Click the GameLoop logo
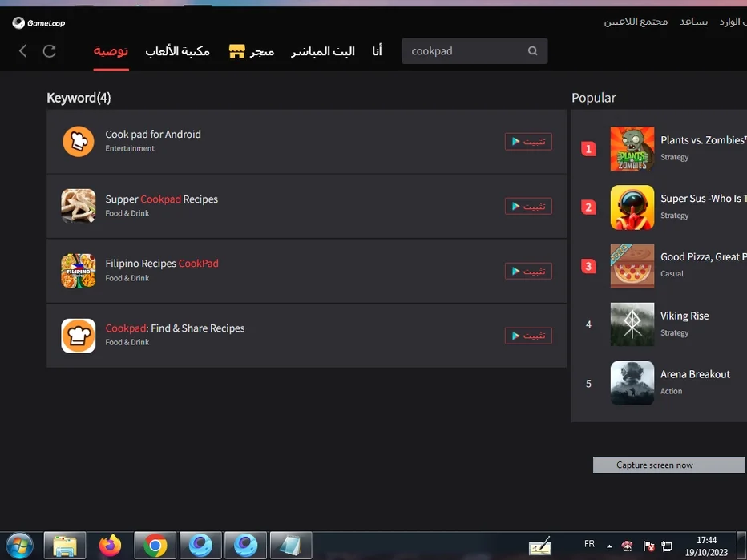The image size is (747, 560). click(39, 23)
